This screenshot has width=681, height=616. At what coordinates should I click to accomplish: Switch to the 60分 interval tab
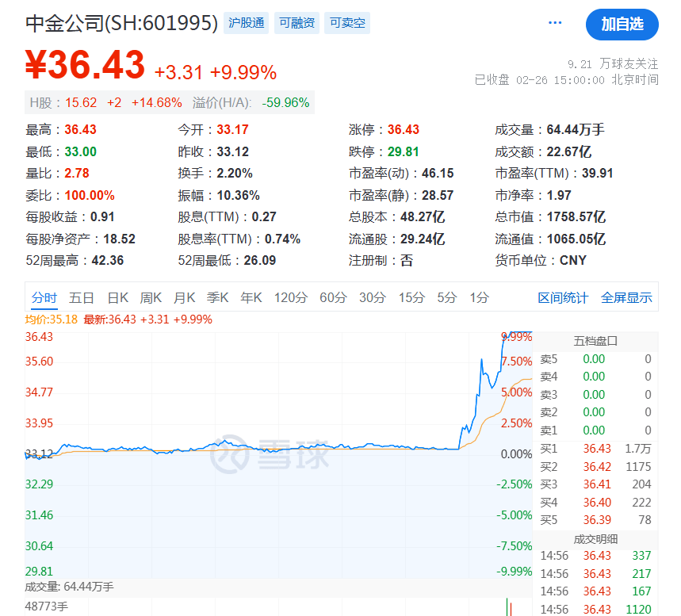pyautogui.click(x=333, y=298)
